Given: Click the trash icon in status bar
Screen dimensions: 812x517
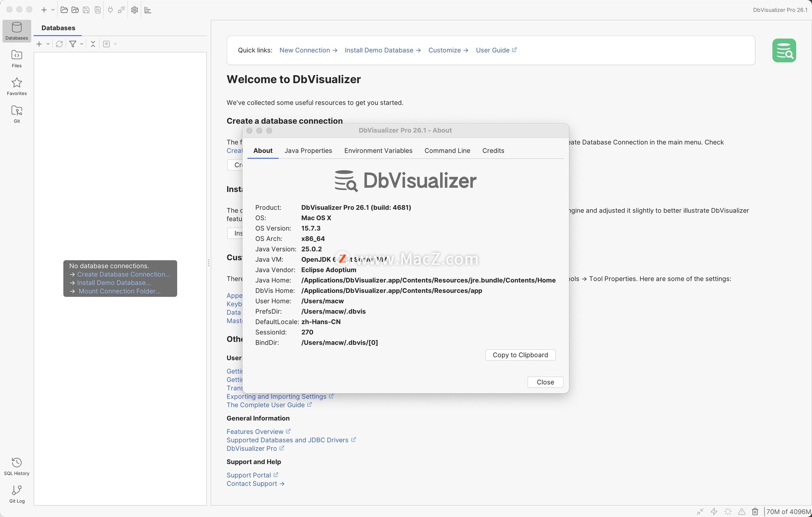Looking at the screenshot, I should (755, 512).
